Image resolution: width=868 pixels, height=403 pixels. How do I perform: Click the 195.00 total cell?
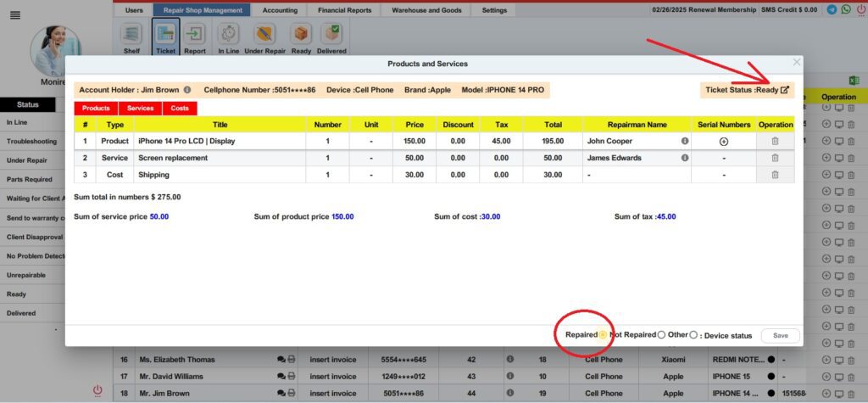[553, 141]
